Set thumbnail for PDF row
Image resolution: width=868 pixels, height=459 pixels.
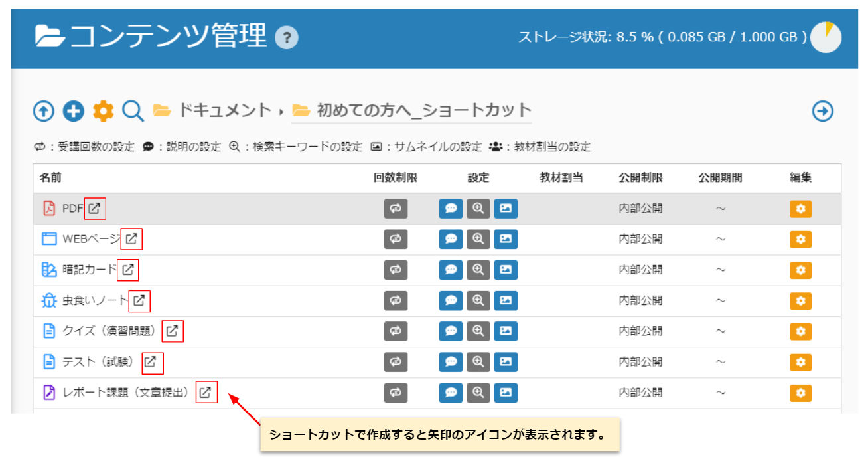click(506, 209)
